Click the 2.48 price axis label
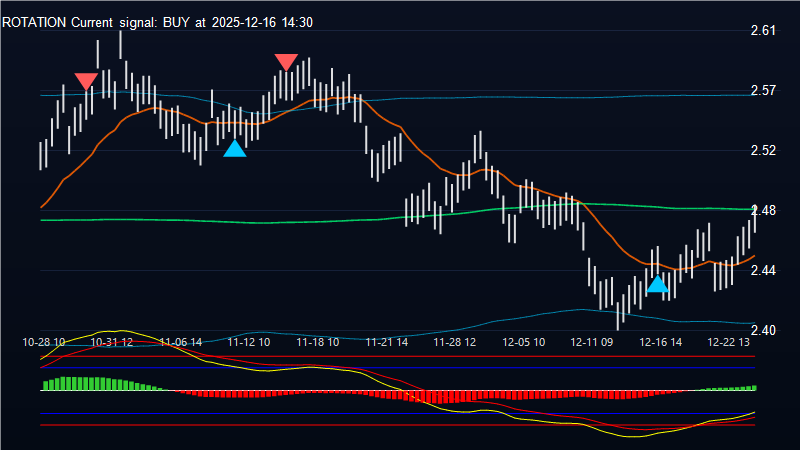Viewport: 800px width, 450px height. pos(763,211)
